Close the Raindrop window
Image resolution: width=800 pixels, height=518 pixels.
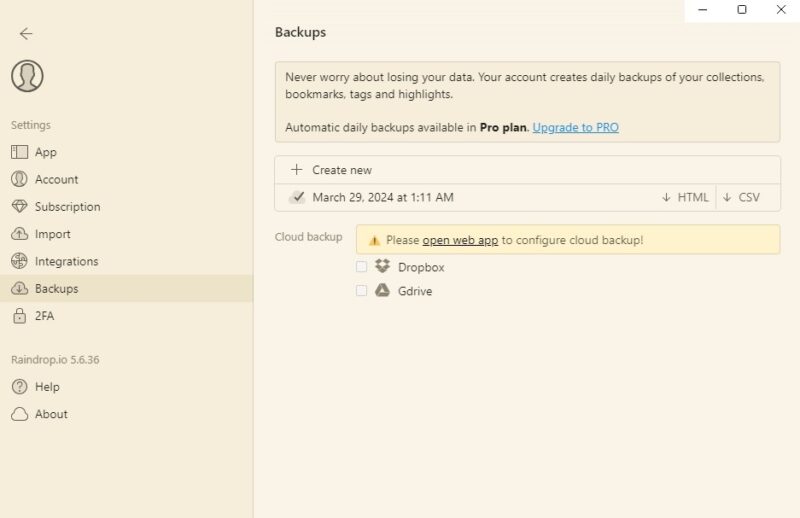pyautogui.click(x=781, y=10)
